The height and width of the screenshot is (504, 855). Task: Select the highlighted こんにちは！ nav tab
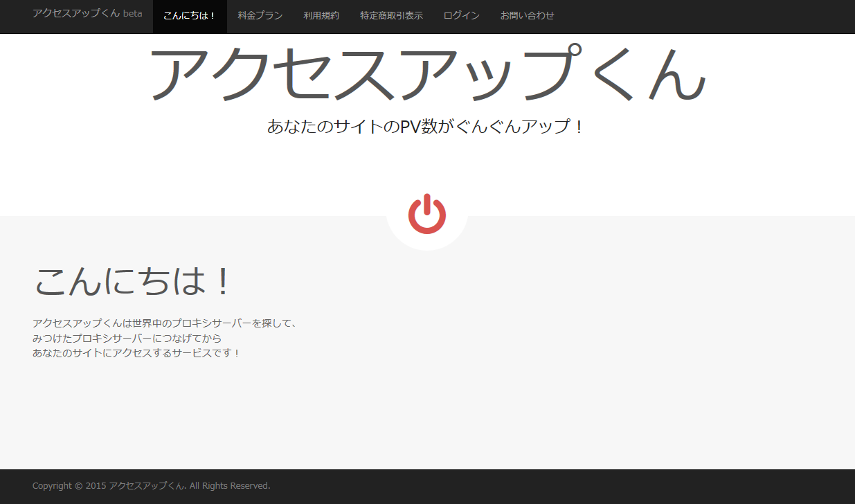pos(190,15)
